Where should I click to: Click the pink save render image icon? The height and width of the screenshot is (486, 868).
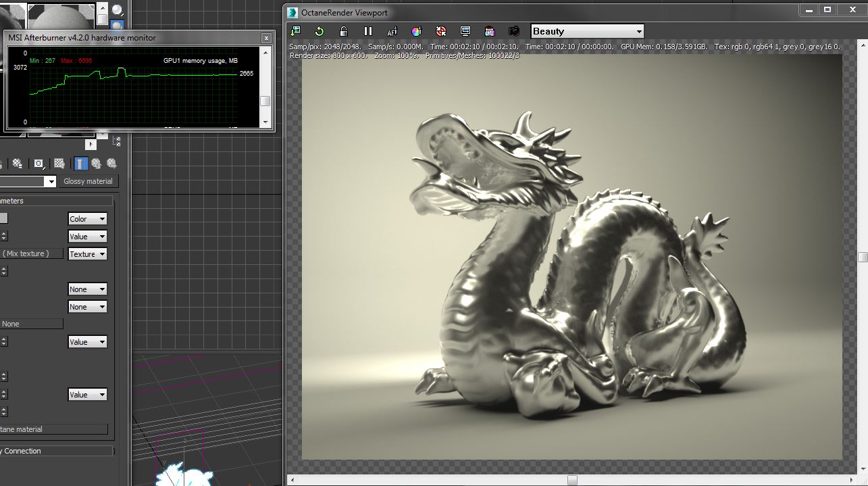point(490,31)
